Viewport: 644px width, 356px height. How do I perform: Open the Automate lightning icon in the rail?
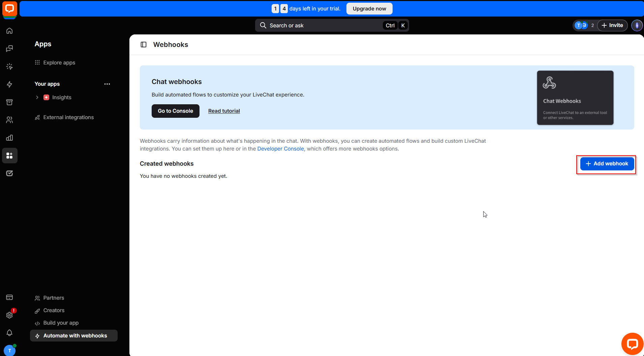9,84
